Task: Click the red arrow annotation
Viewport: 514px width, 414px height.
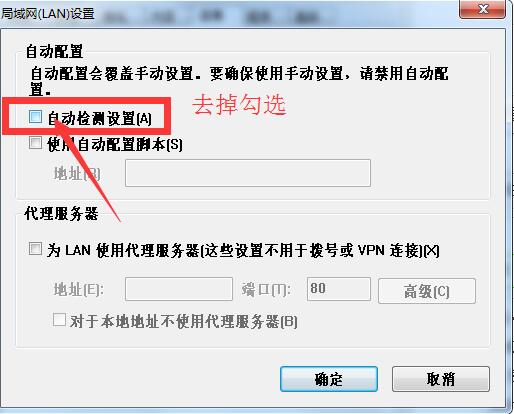Action: click(x=87, y=170)
